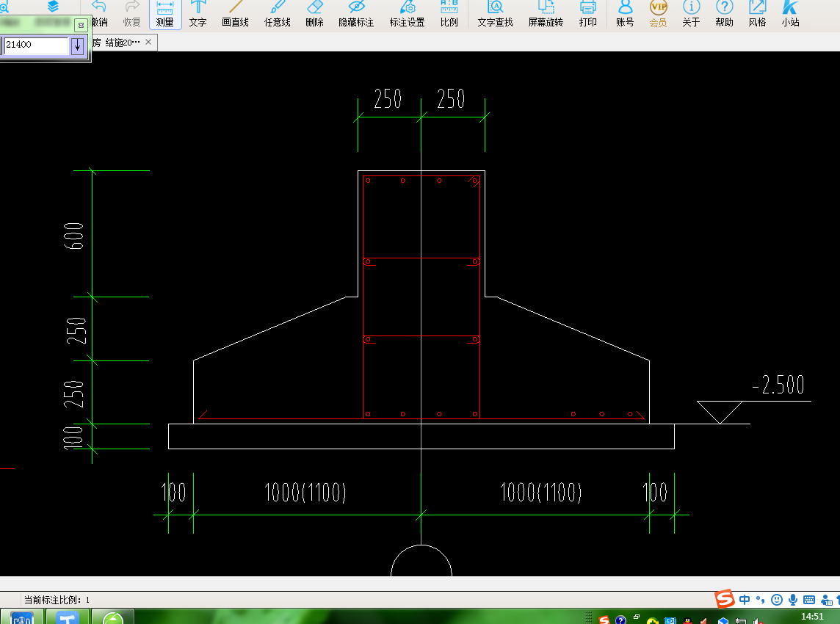Click the 21400 input field
Image resolution: width=840 pixels, height=624 pixels.
pyautogui.click(x=37, y=45)
